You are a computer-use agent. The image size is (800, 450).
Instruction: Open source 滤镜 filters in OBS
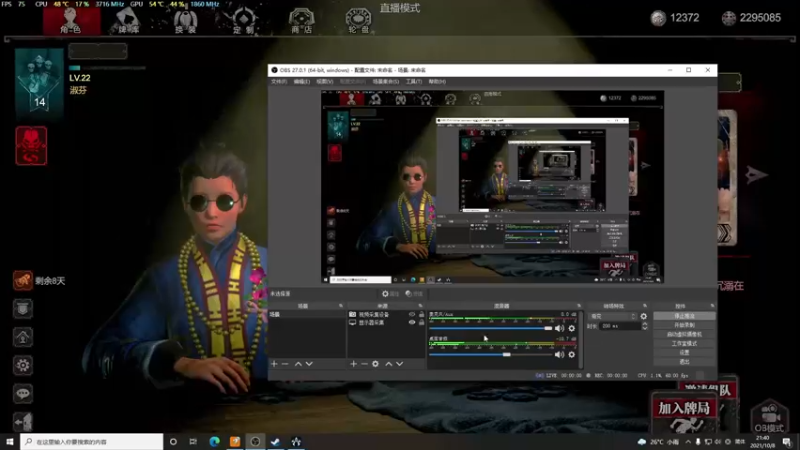tap(414, 294)
